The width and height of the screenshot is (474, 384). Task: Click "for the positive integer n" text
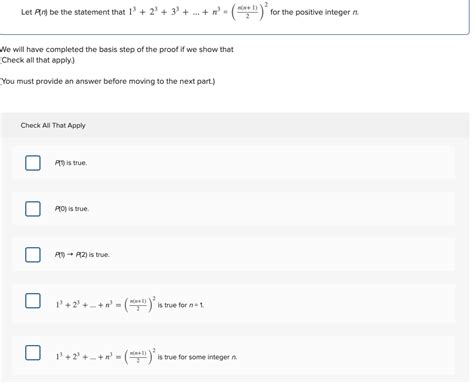(314, 12)
